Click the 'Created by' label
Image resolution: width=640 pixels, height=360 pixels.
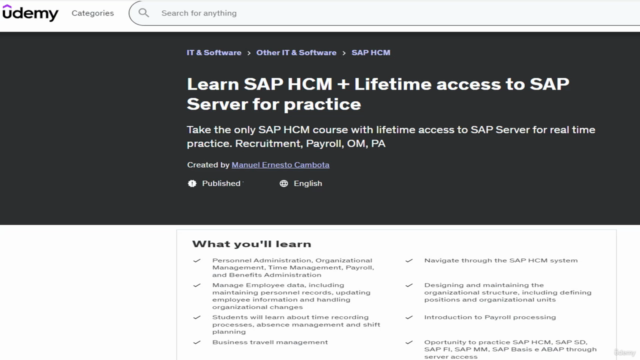coord(208,165)
